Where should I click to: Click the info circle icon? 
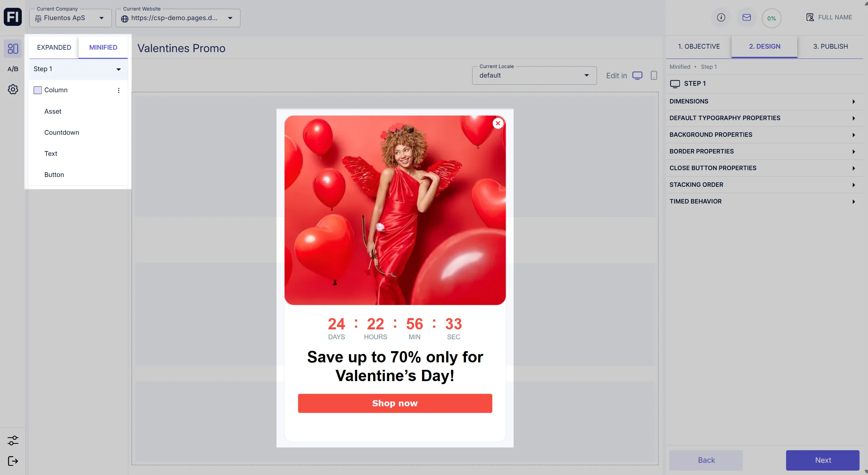(721, 17)
